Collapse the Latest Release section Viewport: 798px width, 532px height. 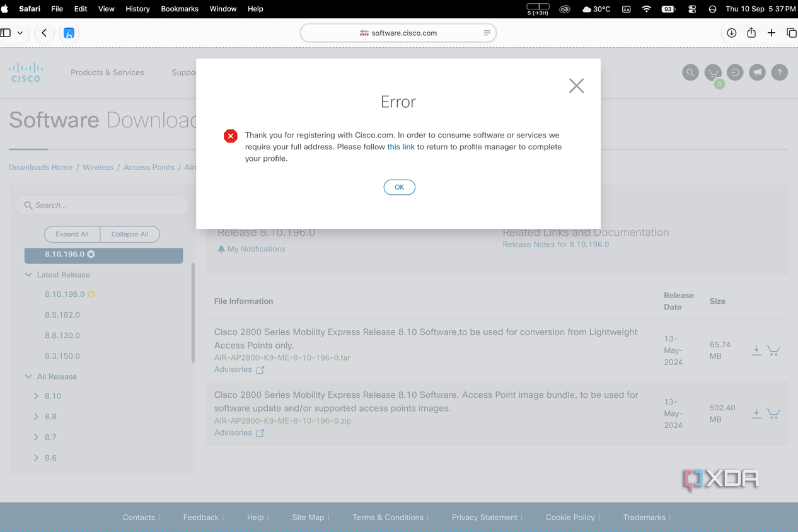point(28,275)
